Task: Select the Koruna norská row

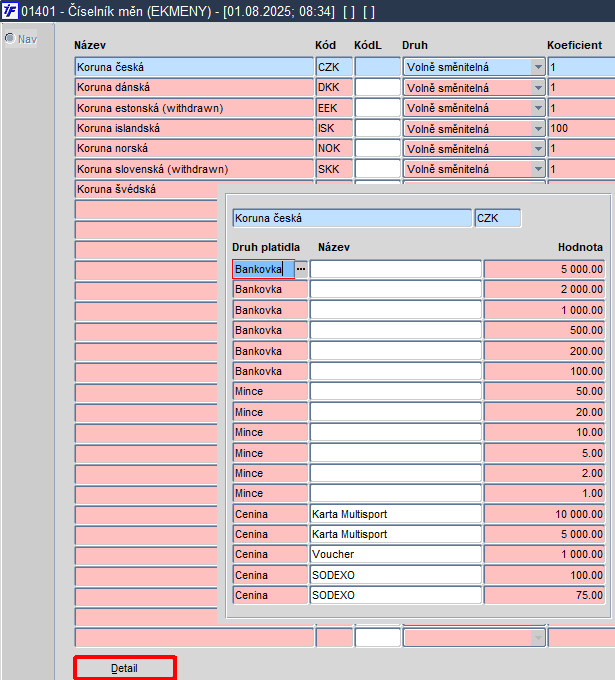Action: [194, 149]
